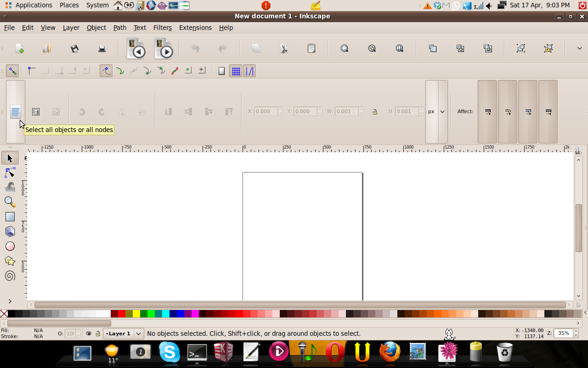This screenshot has width=588, height=368.
Task: Enable snapping with the leftmost snap toggle
Action: [12, 71]
